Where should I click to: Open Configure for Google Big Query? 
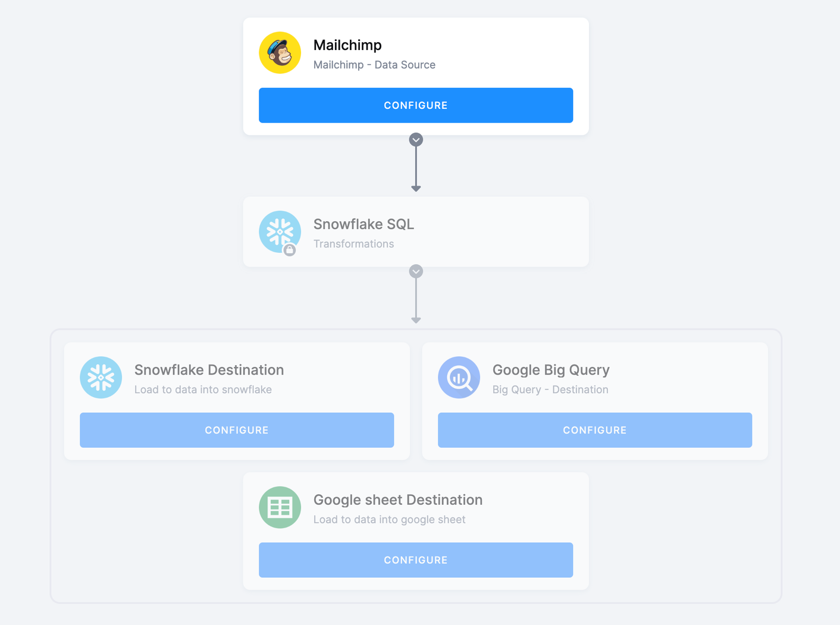coord(594,430)
